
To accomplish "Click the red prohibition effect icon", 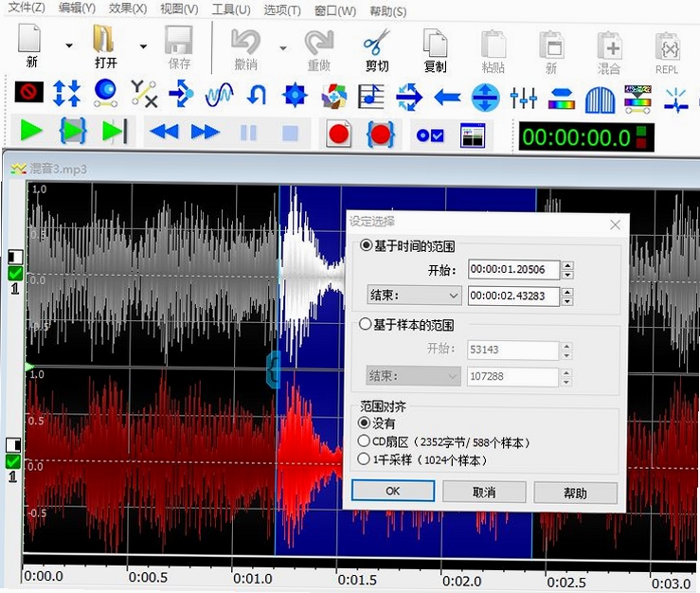I will click(29, 92).
